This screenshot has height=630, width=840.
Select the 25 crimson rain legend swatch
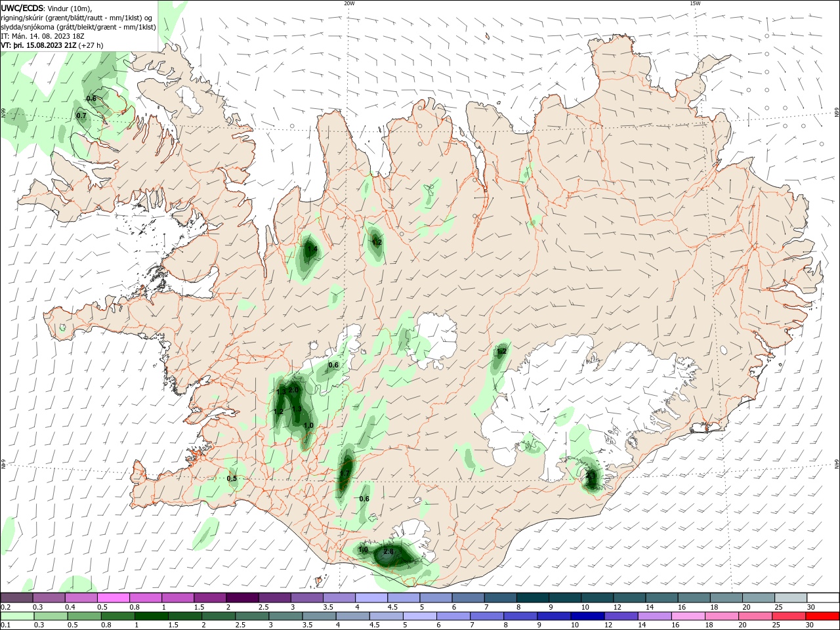pyautogui.click(x=787, y=616)
